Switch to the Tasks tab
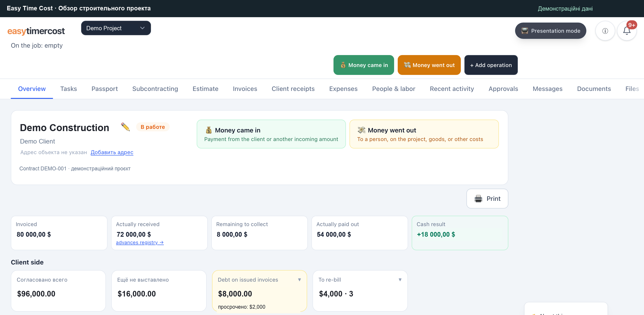Viewport: 644px width, 315px height. [69, 89]
